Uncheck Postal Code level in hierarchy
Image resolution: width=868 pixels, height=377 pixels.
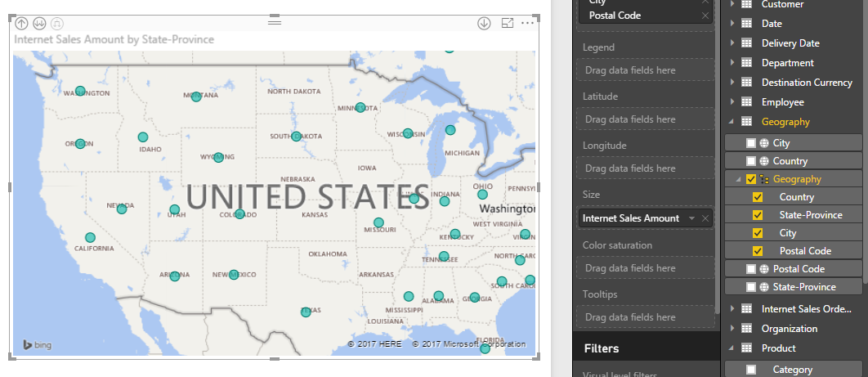coord(758,251)
